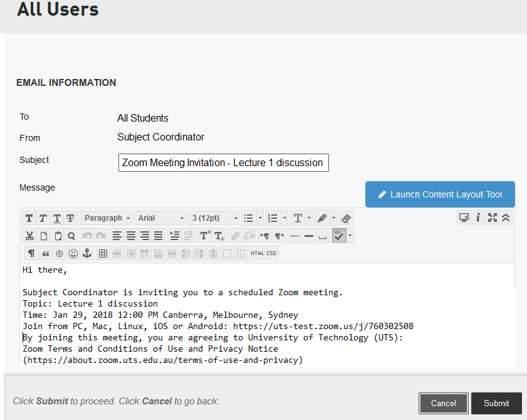Click the eraser remove formatting icon

347,218
